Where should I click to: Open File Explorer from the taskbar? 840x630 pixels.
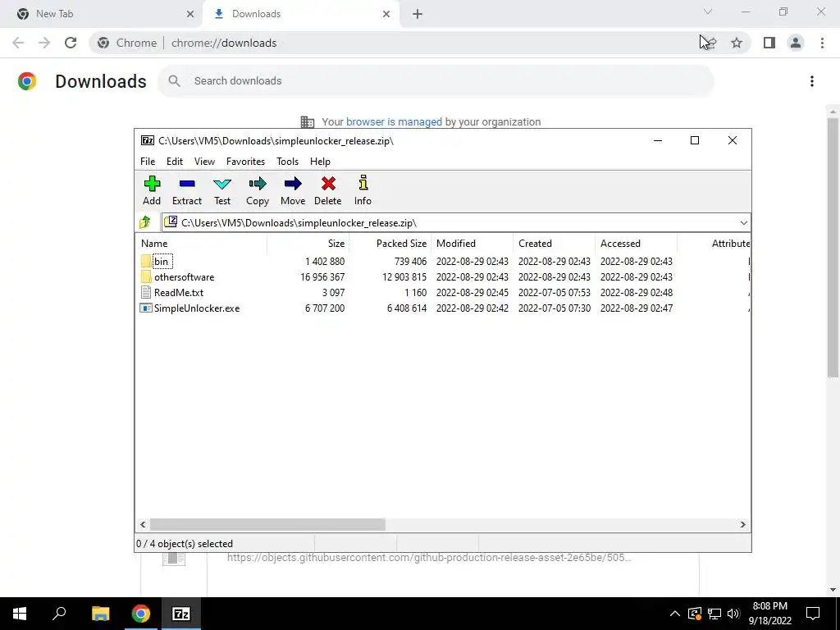point(100,614)
